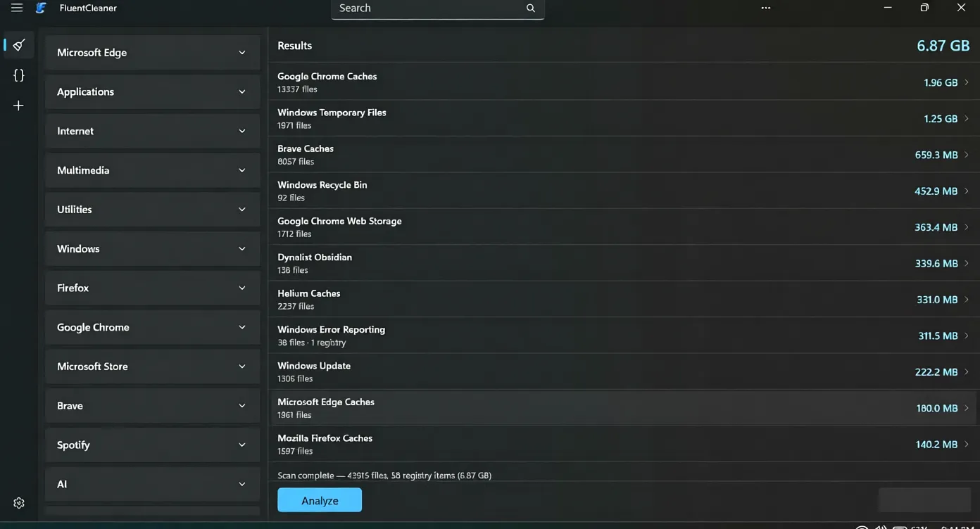Open Windows Error Reporting chevron arrow
Viewport: 980px width, 529px height.
[x=967, y=336]
